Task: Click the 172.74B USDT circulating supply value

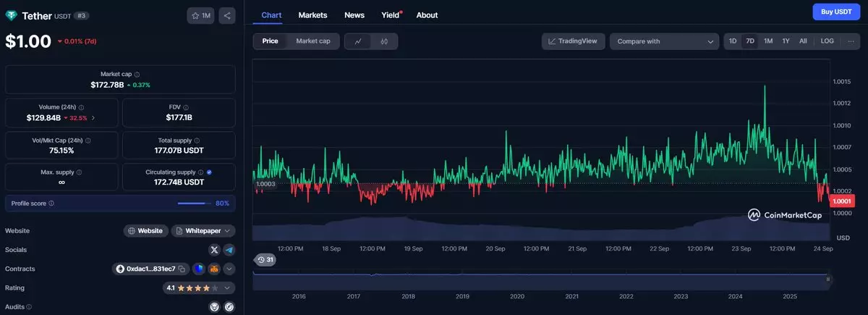Action: point(179,182)
